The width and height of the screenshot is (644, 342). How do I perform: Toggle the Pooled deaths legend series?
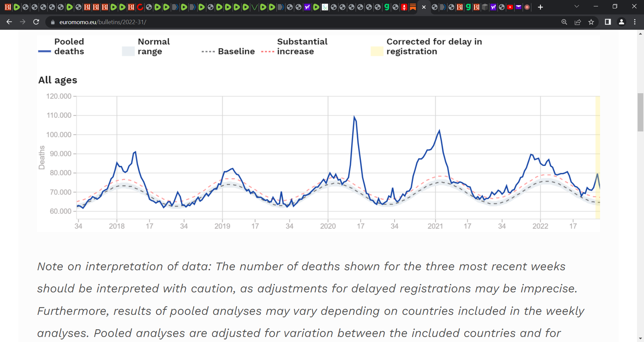pyautogui.click(x=61, y=47)
